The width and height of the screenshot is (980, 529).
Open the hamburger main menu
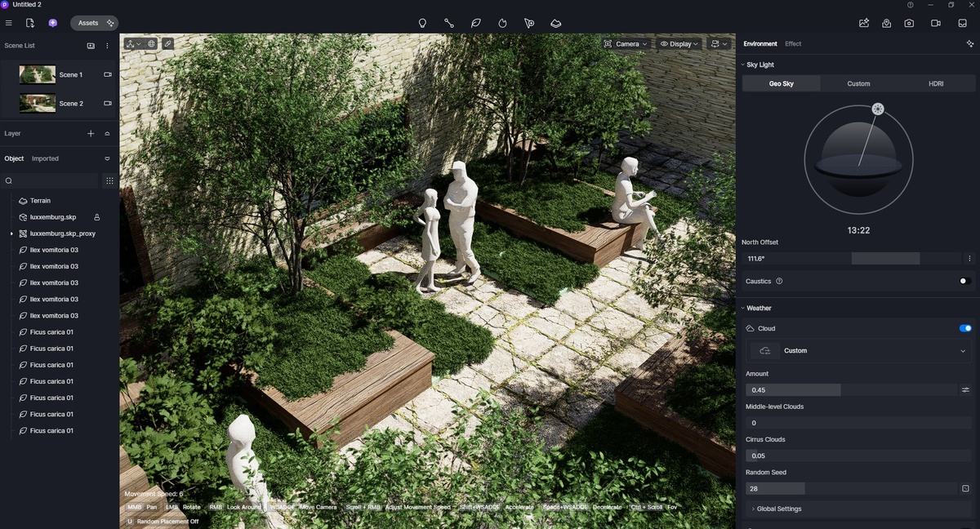pyautogui.click(x=9, y=23)
